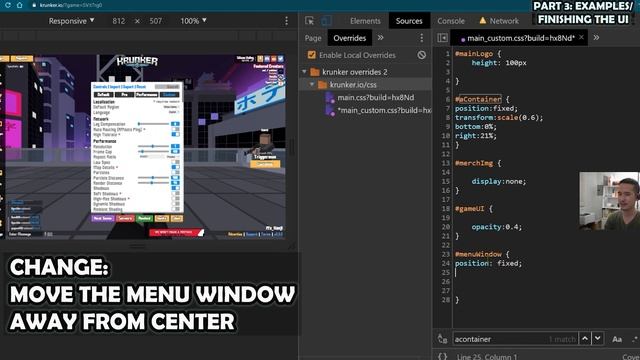Click the krunker.io/css folder icon
Screen dimensions: 640x360
point(322,84)
